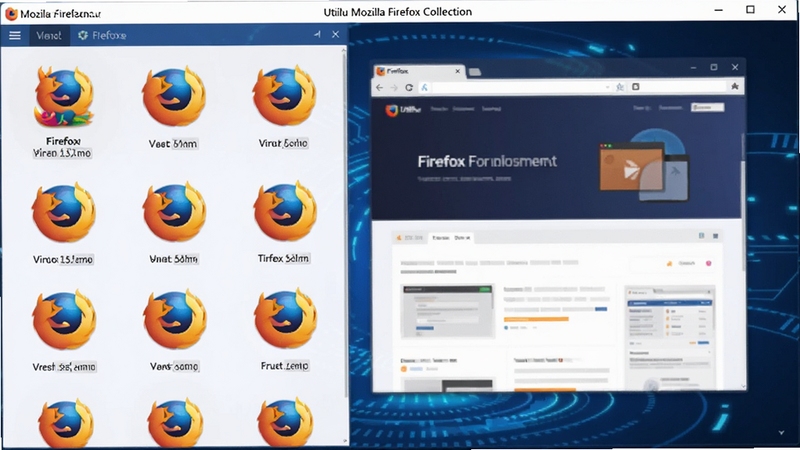Click the orange bar under the middle text block
The image size is (800, 450).
tap(536, 319)
